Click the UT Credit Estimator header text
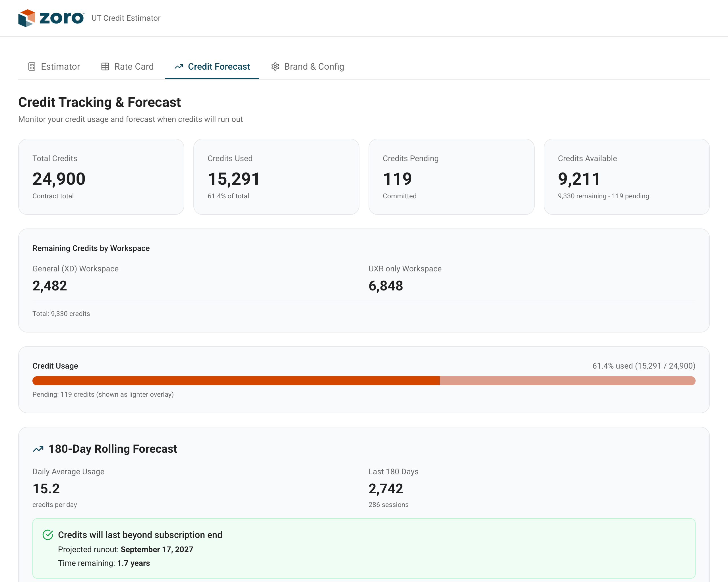The height and width of the screenshot is (582, 728). [126, 18]
